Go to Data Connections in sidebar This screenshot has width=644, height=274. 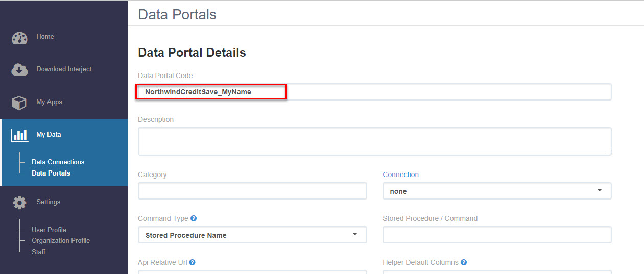tap(58, 162)
